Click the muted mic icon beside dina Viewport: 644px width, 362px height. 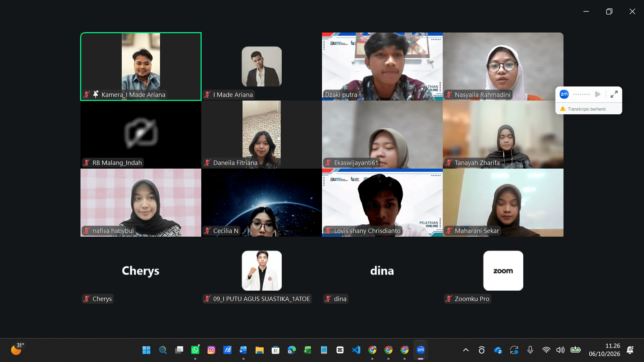[328, 299]
